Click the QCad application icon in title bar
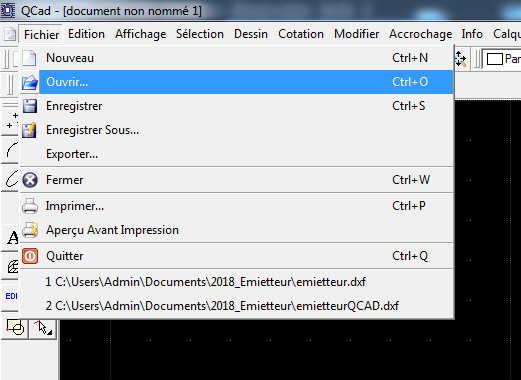The width and height of the screenshot is (521, 380). (8, 10)
